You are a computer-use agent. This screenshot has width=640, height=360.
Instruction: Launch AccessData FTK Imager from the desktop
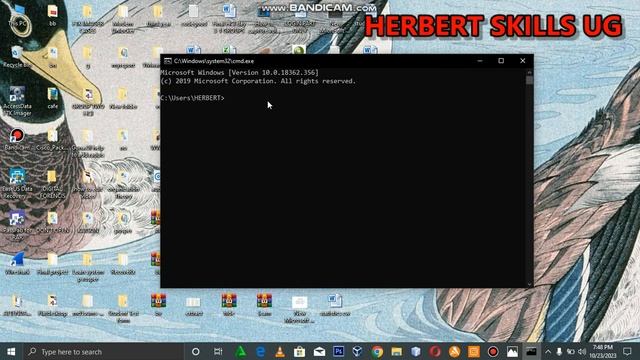click(x=17, y=101)
